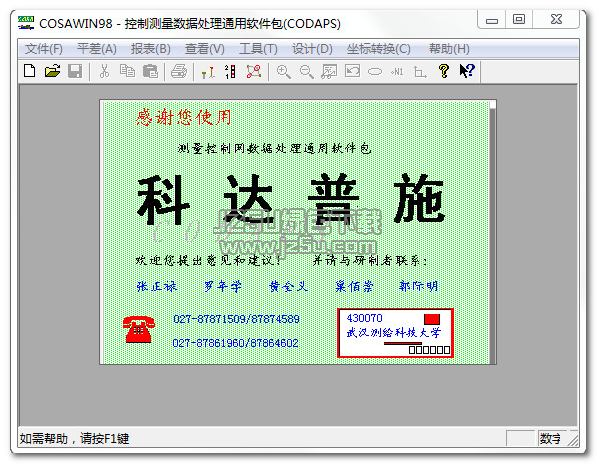
Task: Click the restore previous view icon
Action: [x=352, y=71]
